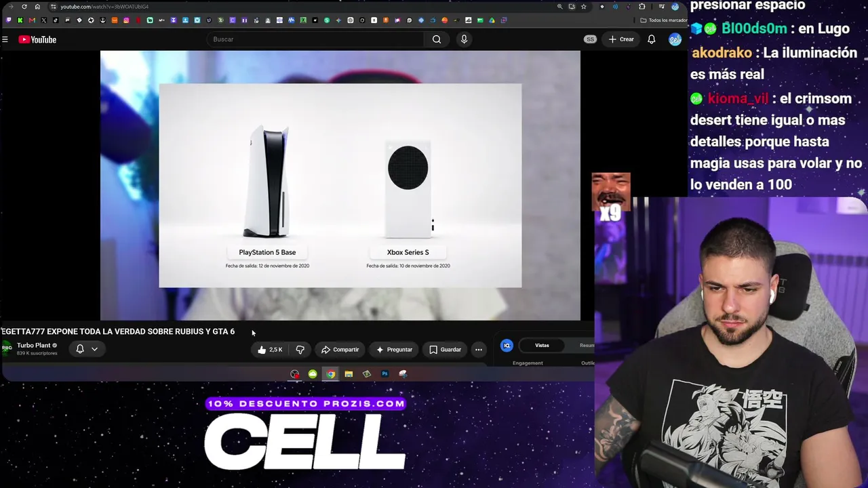Select the Engagement tab
Viewport: 868px width, 488px height.
[528, 363]
